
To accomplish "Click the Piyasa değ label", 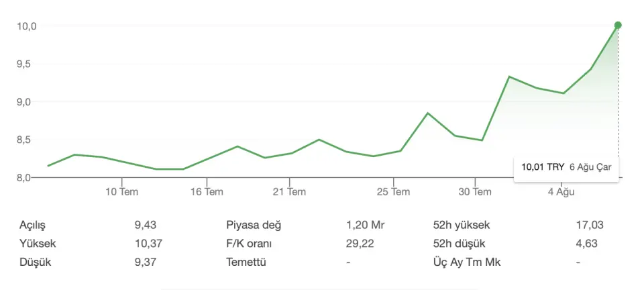I will pos(254,226).
